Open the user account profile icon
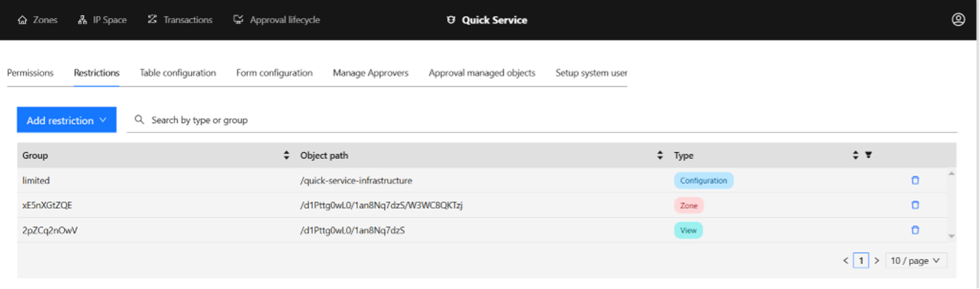This screenshot has width=980, height=289. point(958,20)
